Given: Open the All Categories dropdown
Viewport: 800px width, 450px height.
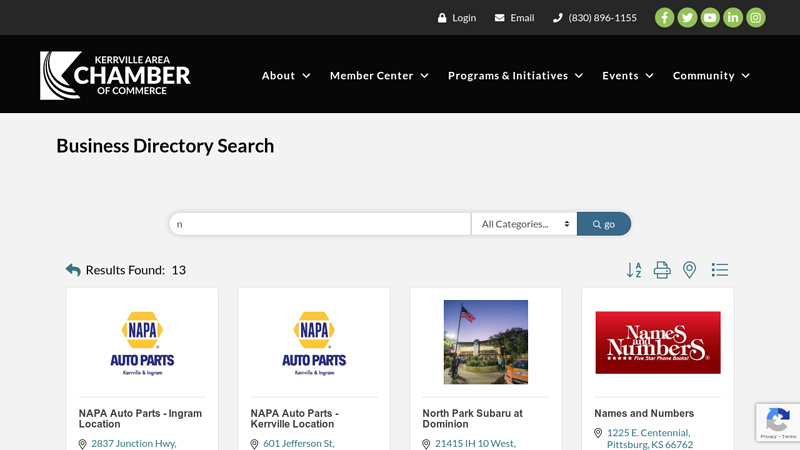Looking at the screenshot, I should [x=524, y=224].
